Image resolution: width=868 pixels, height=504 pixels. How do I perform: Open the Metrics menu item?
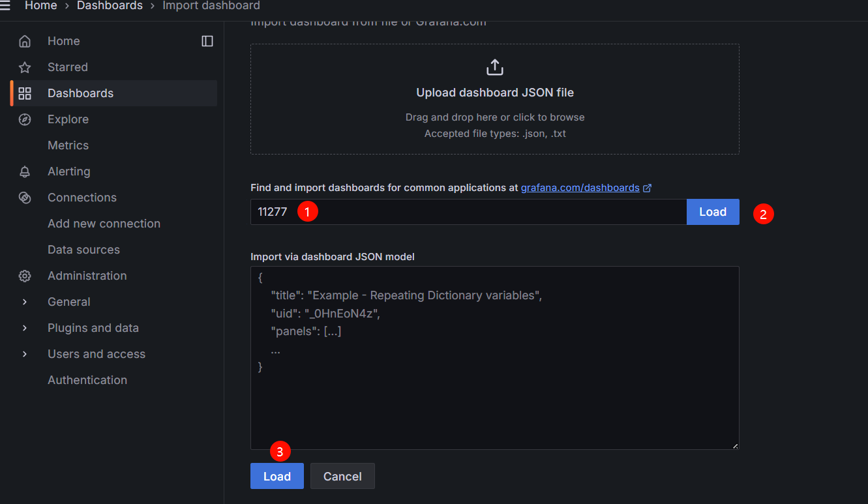68,145
